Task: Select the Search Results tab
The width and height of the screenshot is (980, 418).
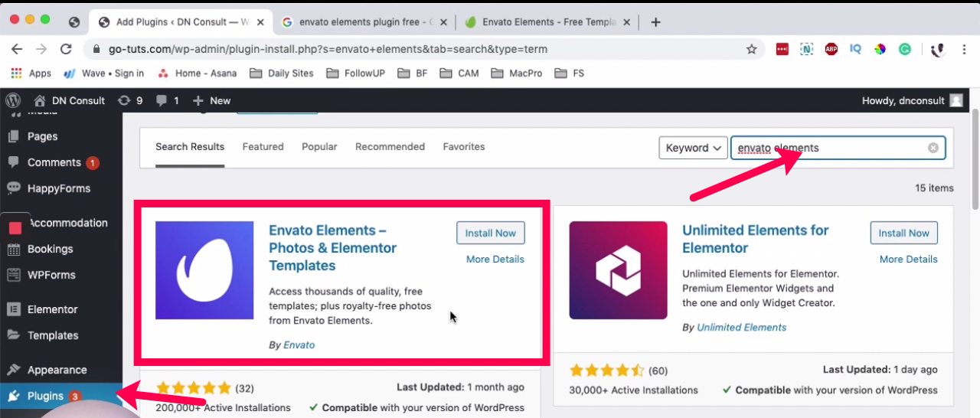Action: pyautogui.click(x=190, y=147)
